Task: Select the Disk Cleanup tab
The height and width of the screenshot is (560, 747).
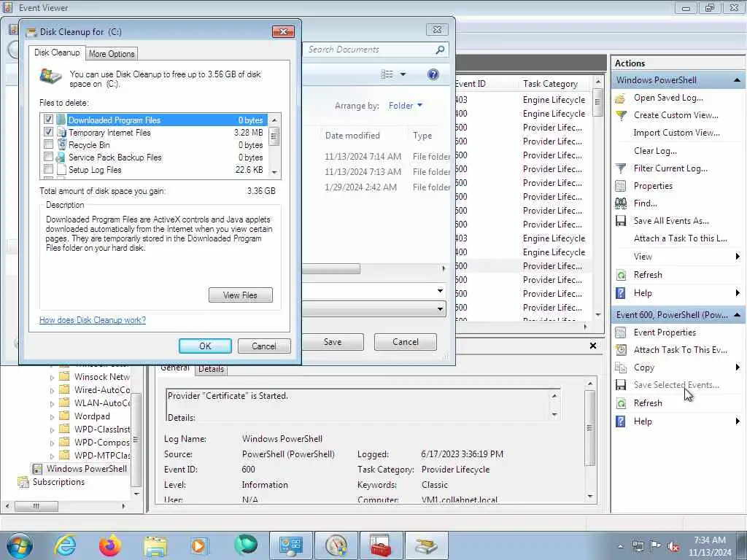Action: (57, 52)
